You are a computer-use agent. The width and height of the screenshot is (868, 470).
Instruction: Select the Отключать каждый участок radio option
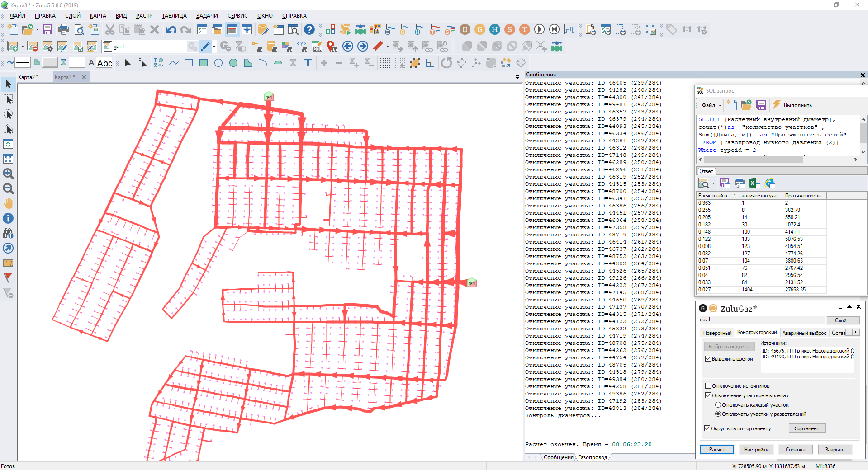(x=718, y=405)
